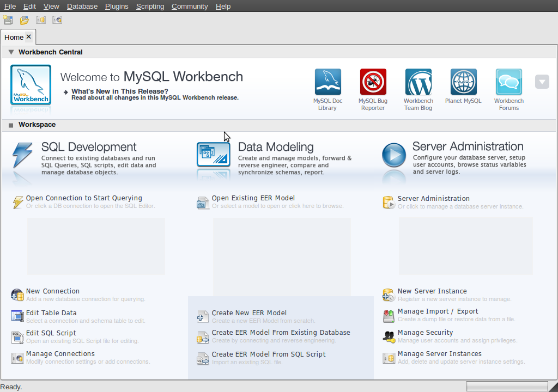The width and height of the screenshot is (558, 392).
Task: Click the empty SQL connections list box
Action: [x=96, y=246]
